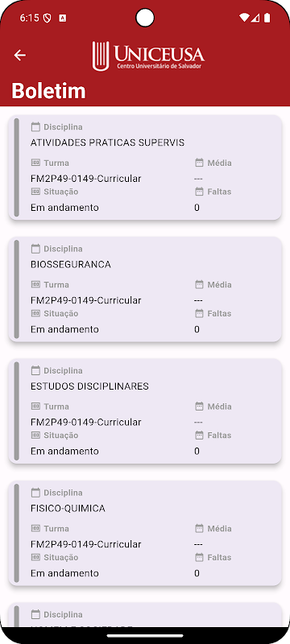Click the Faltas calendar icon in BIOSSEGURANCA card
Viewport: 290px width, 644px height.
(199, 313)
